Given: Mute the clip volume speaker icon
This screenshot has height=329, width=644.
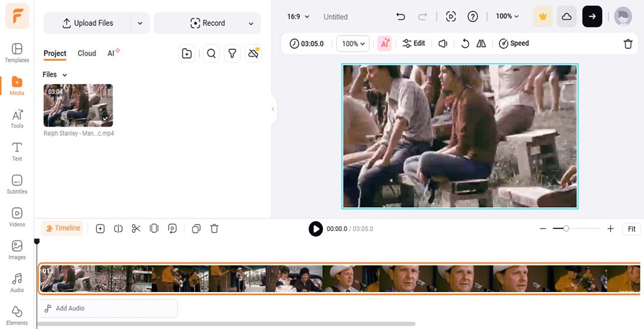Looking at the screenshot, I should (443, 43).
